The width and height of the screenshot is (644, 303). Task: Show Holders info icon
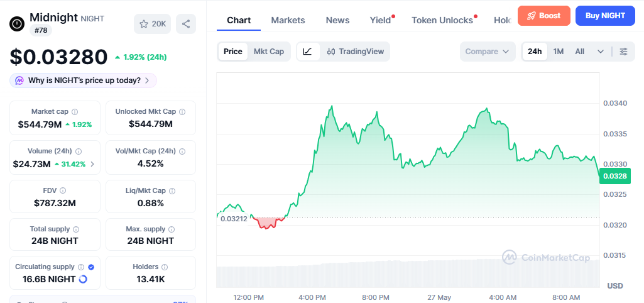tap(165, 267)
